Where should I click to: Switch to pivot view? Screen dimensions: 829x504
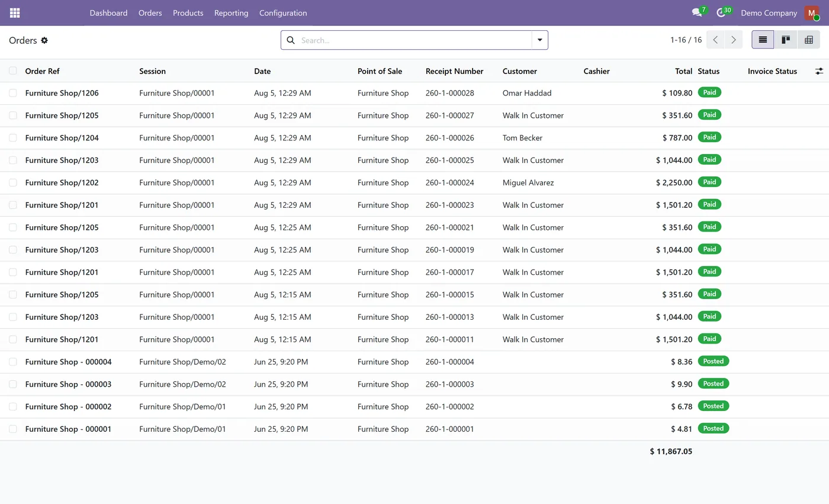(808, 40)
